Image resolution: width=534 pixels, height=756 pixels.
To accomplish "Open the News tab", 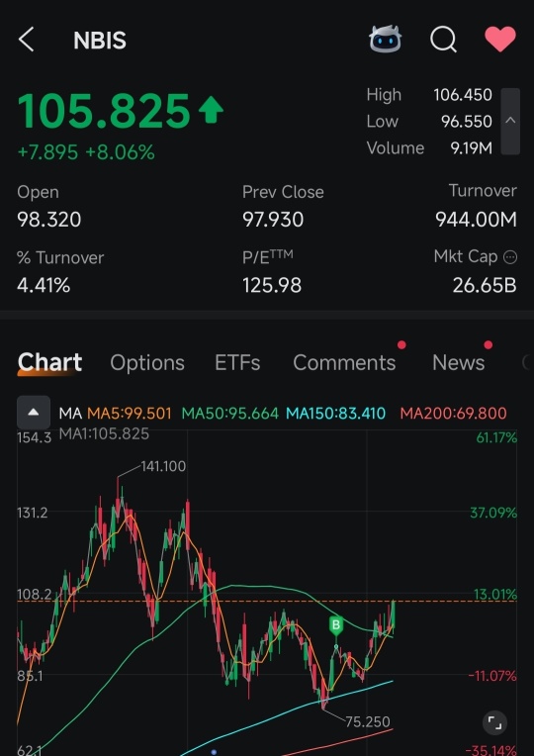I will point(458,362).
